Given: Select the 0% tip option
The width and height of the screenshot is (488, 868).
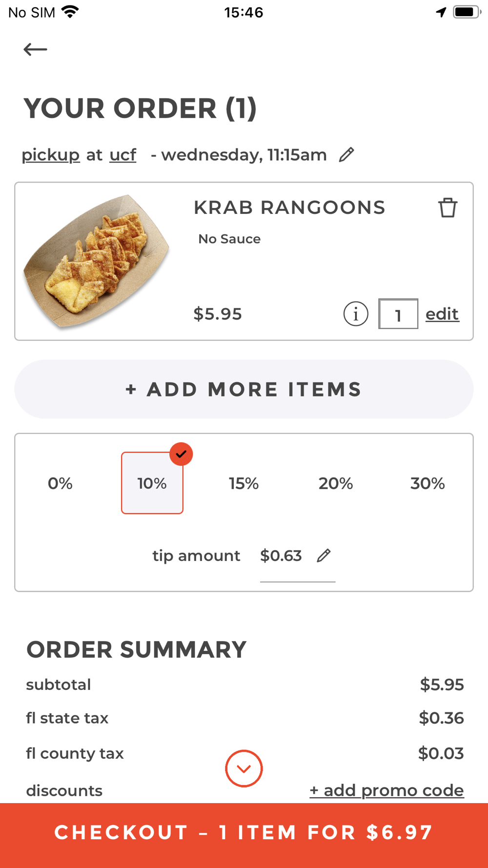Looking at the screenshot, I should (x=60, y=483).
